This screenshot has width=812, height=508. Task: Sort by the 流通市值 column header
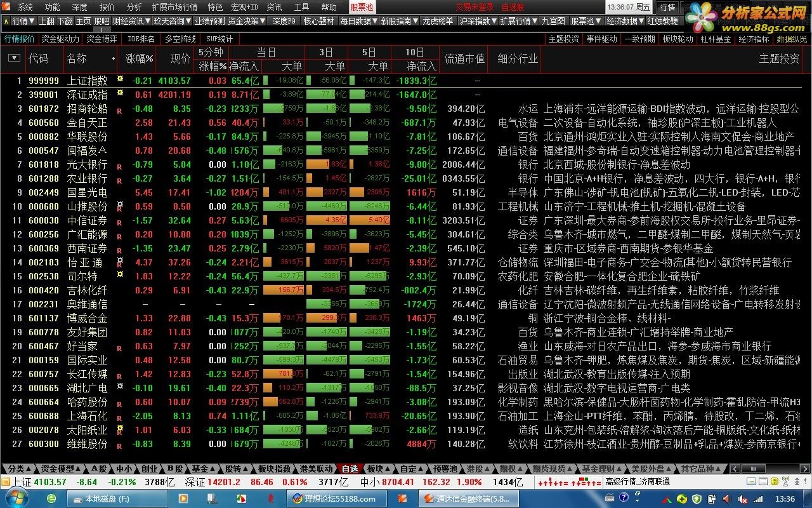pyautogui.click(x=464, y=58)
